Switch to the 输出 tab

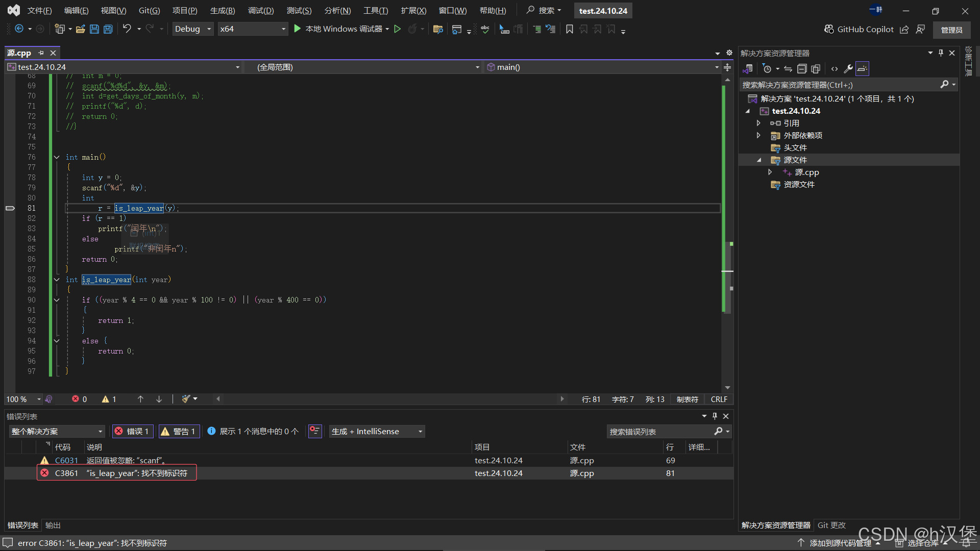[53, 525]
